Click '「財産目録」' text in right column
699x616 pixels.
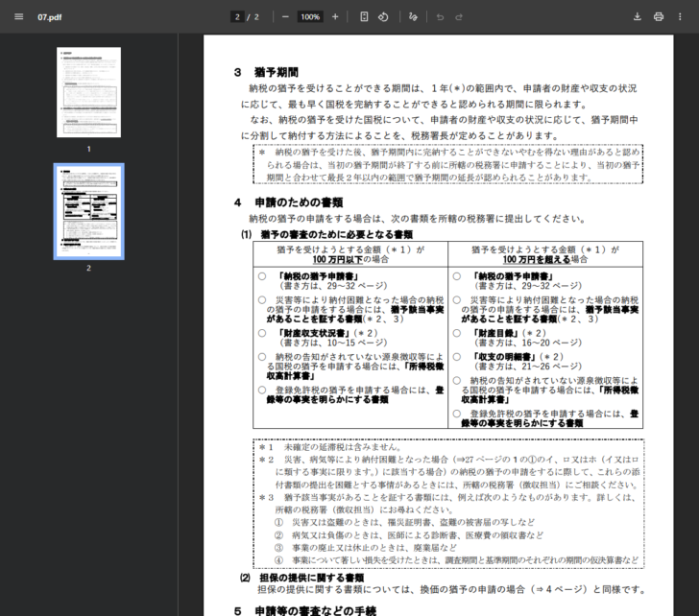pos(494,333)
